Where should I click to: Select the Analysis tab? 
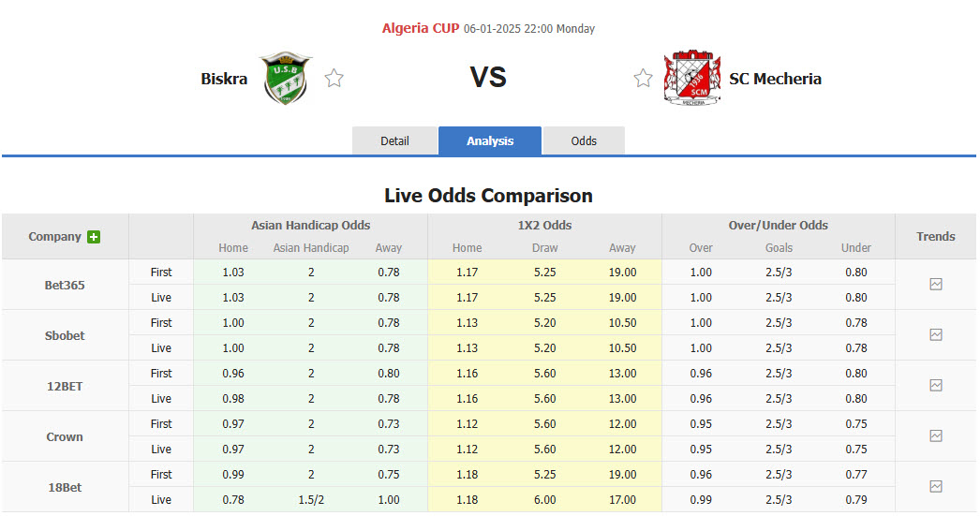pos(490,141)
